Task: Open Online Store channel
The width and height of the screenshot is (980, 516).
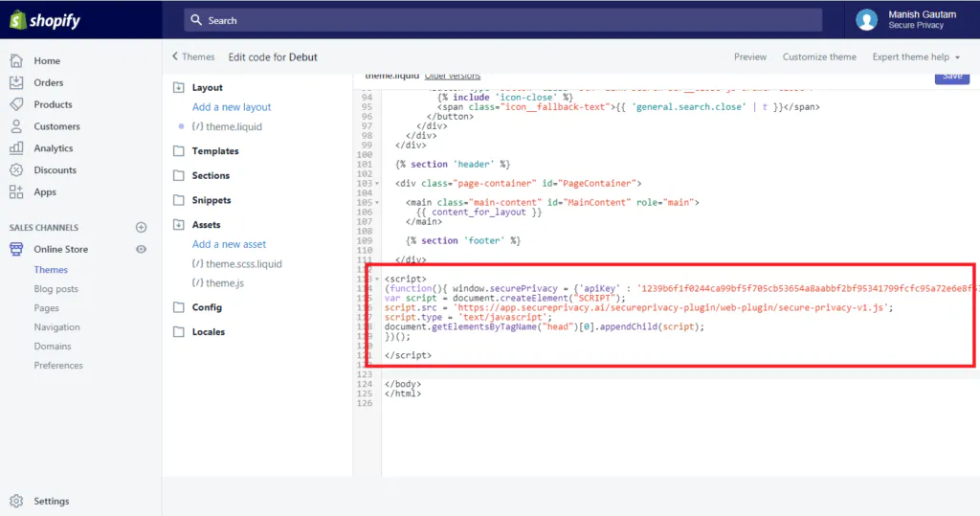Action: [60, 249]
